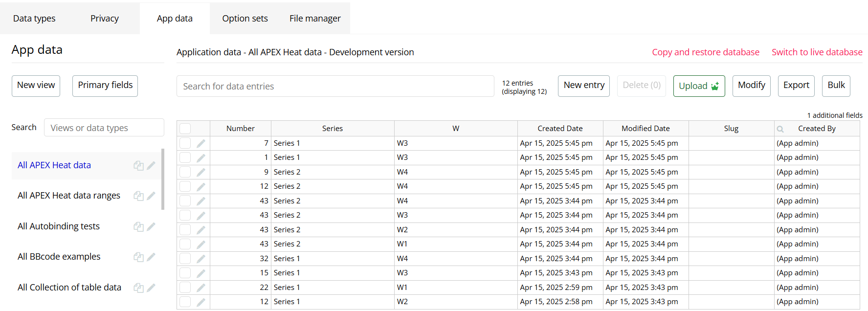Toggle the select-all checkbox in table header
The height and width of the screenshot is (311, 868).
coord(185,129)
